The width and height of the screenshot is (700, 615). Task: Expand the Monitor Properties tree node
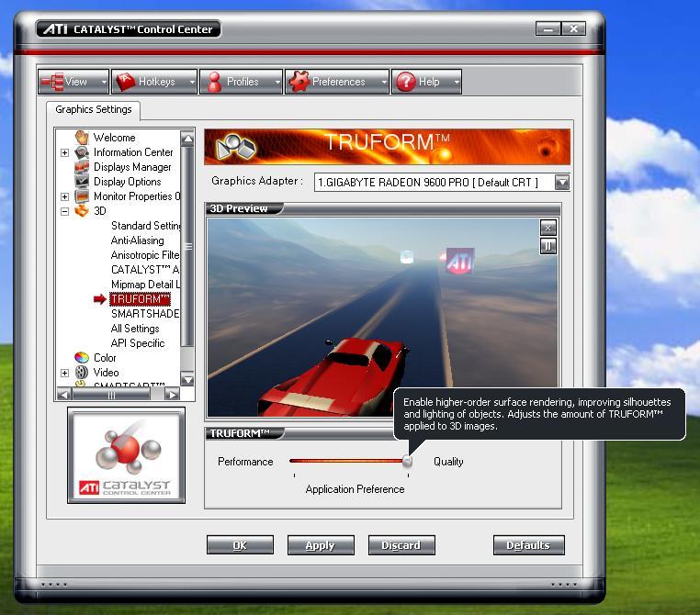64,196
